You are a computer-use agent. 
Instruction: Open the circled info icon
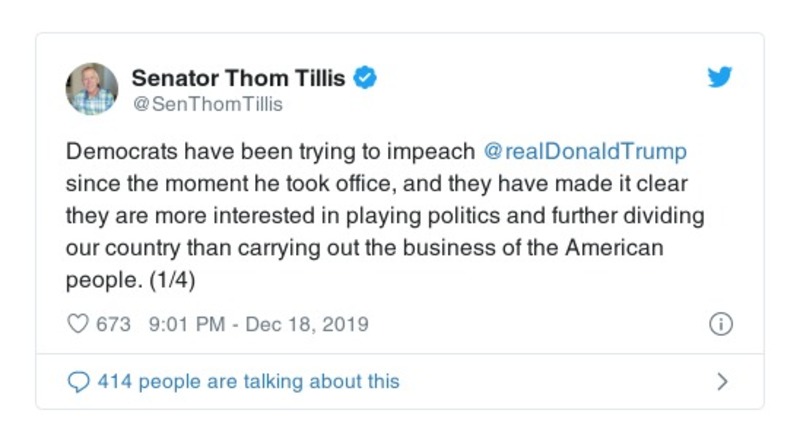point(720,324)
